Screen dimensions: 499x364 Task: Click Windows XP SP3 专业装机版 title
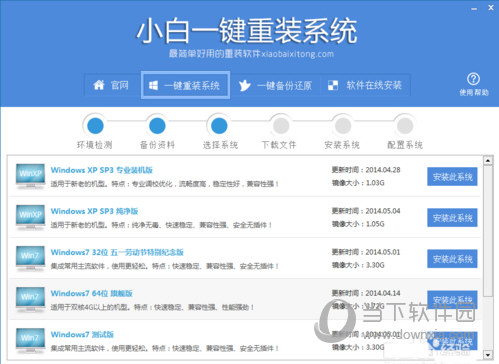[x=101, y=170]
